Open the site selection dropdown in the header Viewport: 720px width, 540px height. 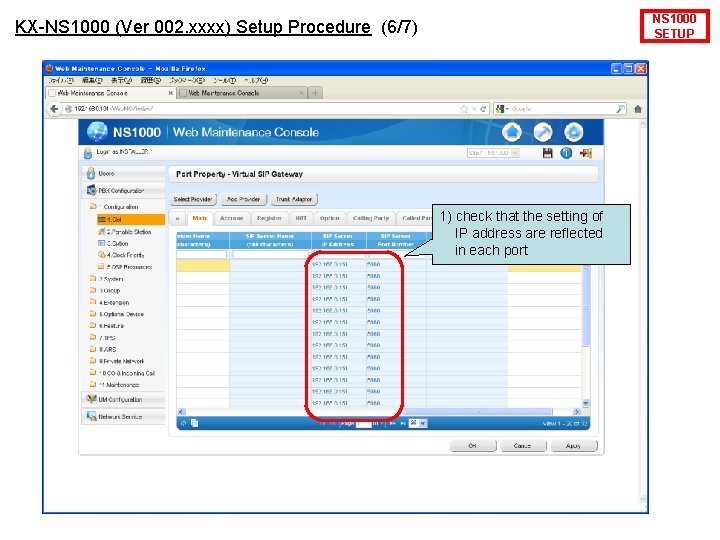coord(493,153)
